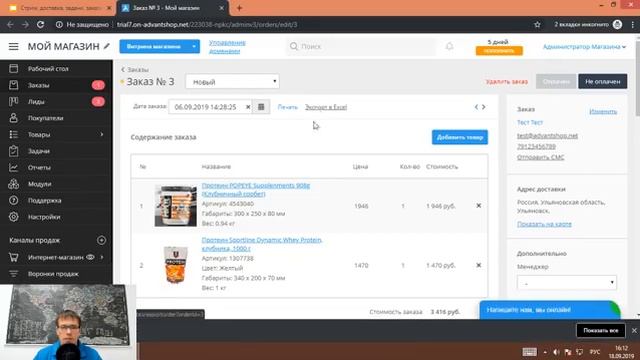Add a sales channel with plus icon
Image resolution: width=640 pixels, height=360 pixels.
point(102,240)
